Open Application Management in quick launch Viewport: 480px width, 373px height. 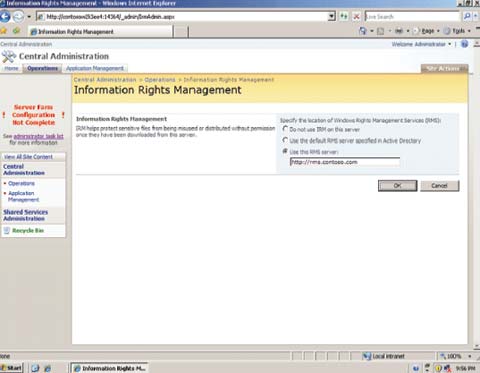pos(23,196)
